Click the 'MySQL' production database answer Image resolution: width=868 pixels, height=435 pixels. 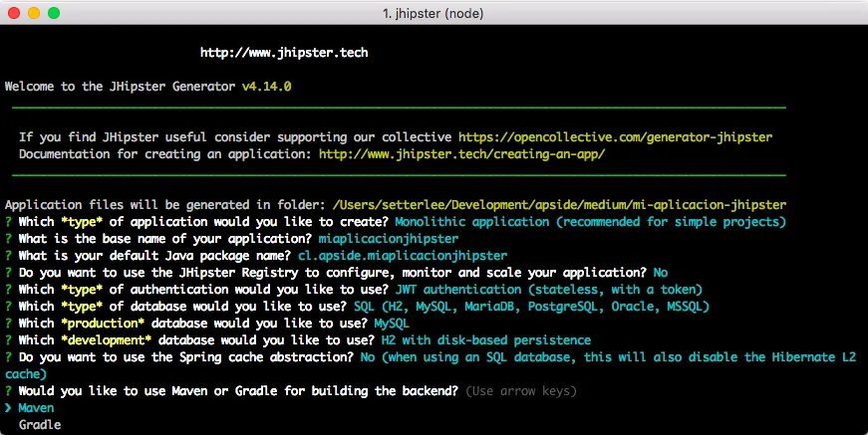pos(392,324)
